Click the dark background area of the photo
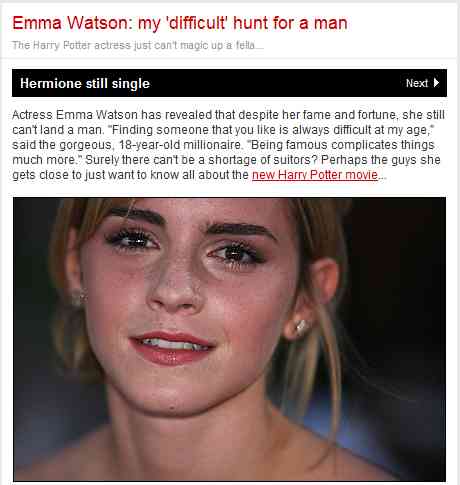 tap(400, 267)
